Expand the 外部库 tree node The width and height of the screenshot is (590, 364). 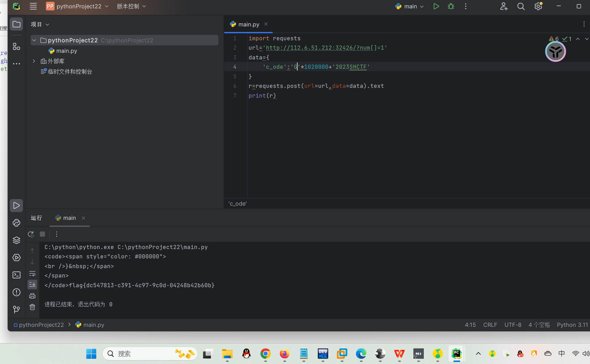(x=34, y=61)
